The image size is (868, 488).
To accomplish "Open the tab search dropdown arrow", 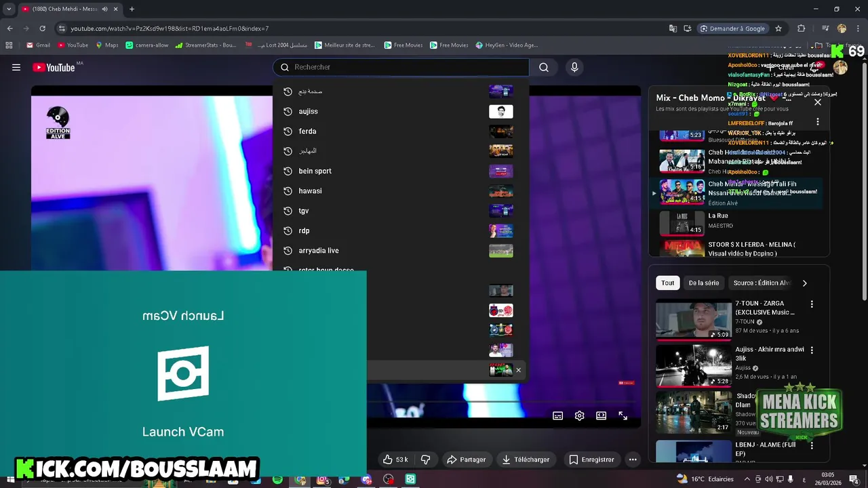I will click(x=8, y=9).
